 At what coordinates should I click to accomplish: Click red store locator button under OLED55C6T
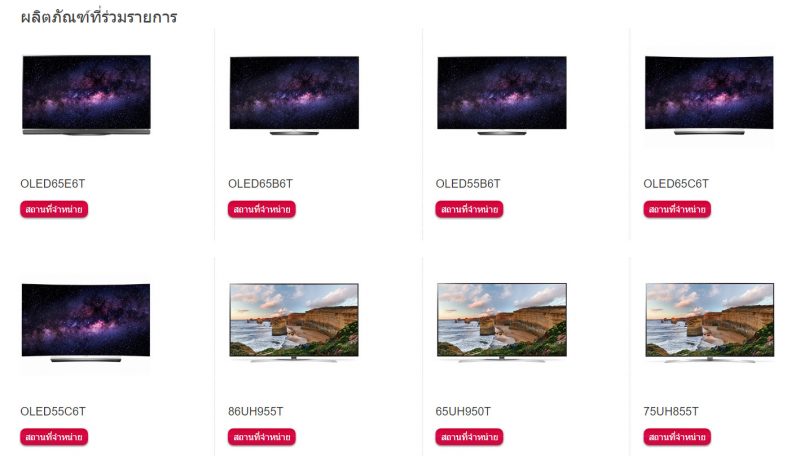[x=54, y=437]
